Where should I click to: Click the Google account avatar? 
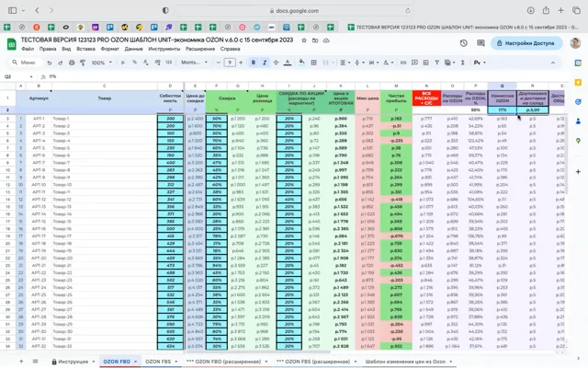pos(575,43)
